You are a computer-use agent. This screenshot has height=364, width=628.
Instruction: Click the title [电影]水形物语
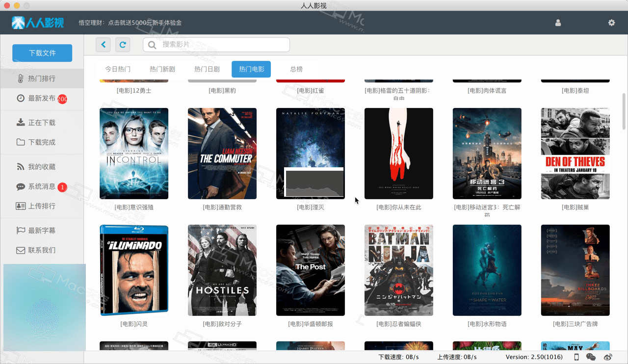(x=487, y=324)
